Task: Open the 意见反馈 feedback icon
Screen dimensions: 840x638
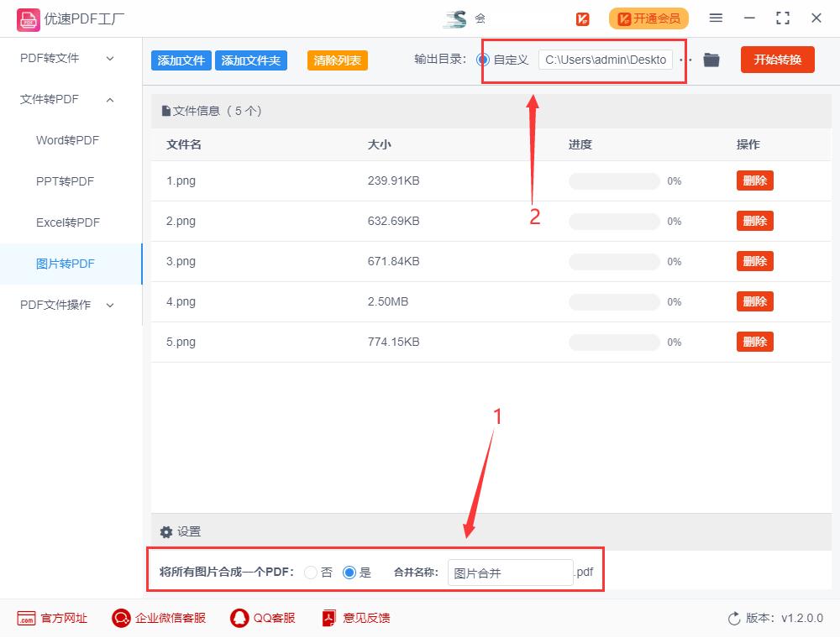Action: [x=328, y=618]
